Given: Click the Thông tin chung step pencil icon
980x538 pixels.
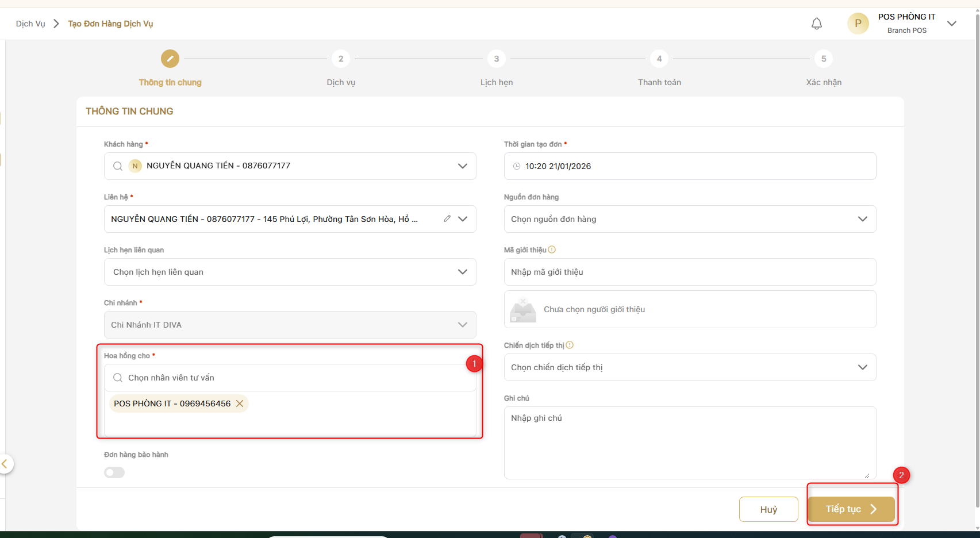Looking at the screenshot, I should click(170, 59).
